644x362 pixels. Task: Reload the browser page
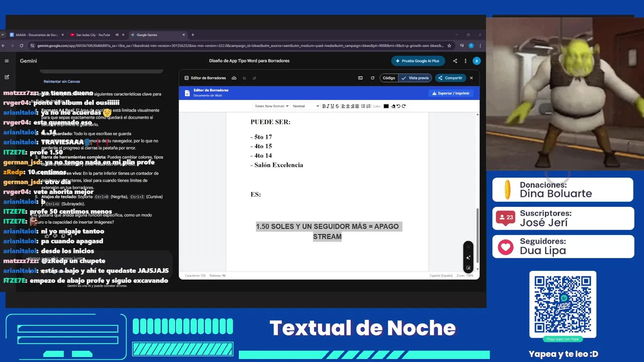tap(21, 45)
